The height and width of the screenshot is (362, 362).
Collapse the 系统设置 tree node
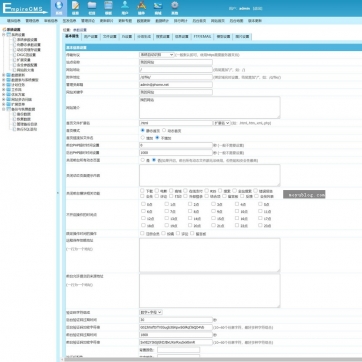(4, 34)
